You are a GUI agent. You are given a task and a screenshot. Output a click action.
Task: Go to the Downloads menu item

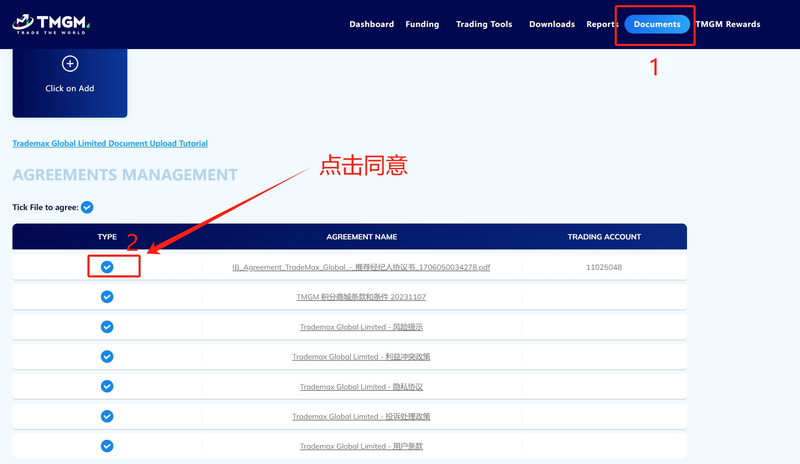tap(552, 24)
